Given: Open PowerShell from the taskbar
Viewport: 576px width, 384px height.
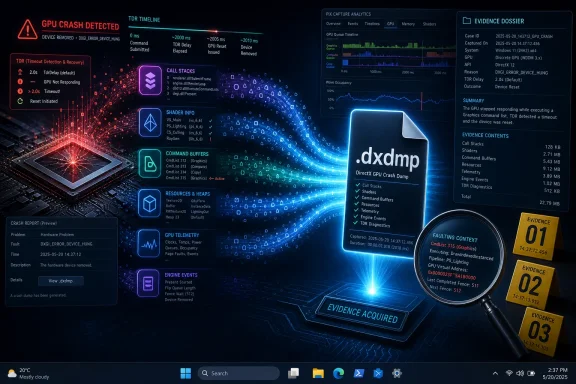Looking at the screenshot, I should pos(359,373).
